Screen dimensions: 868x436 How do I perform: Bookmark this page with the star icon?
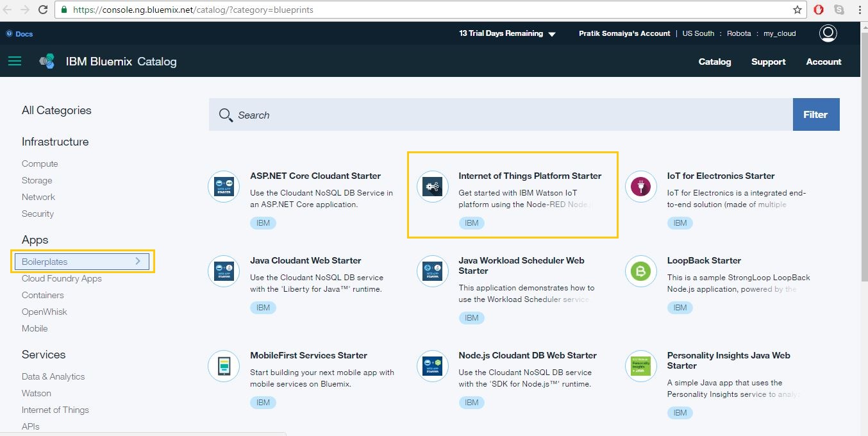pyautogui.click(x=797, y=10)
